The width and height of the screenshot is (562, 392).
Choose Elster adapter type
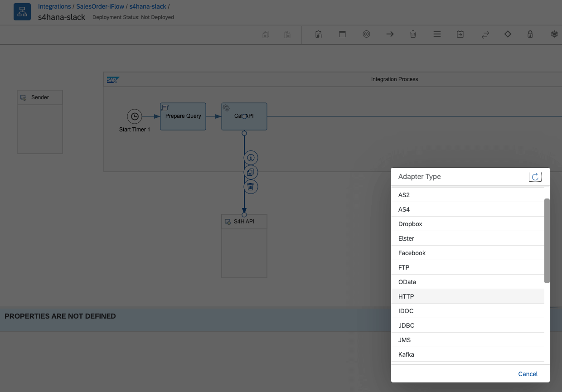pos(468,238)
